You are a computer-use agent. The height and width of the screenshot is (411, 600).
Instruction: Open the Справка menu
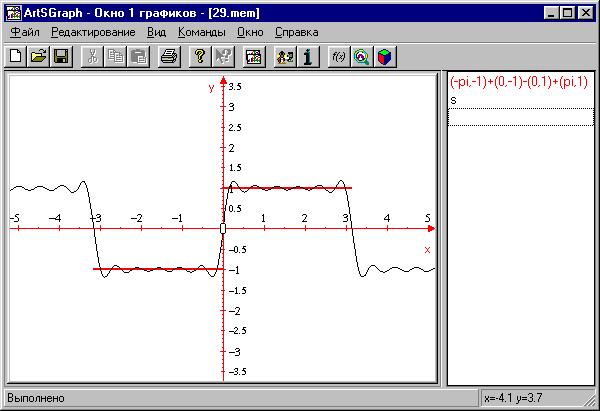[297, 32]
